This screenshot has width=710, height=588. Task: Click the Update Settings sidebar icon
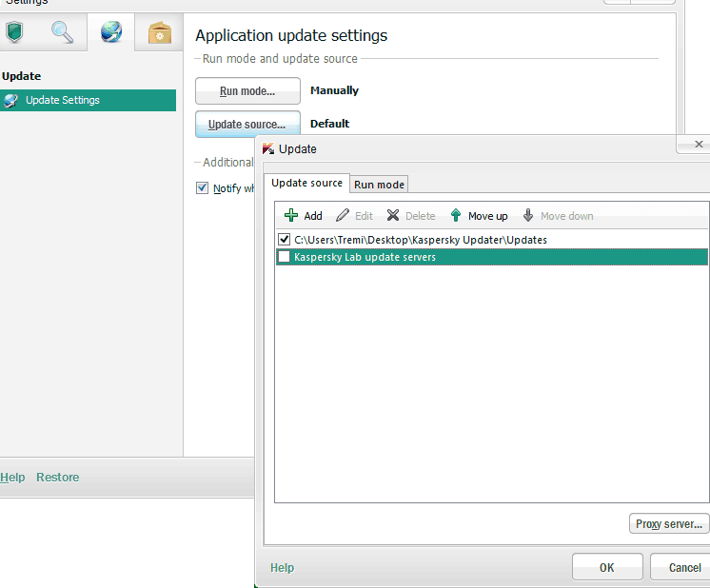tap(10, 100)
